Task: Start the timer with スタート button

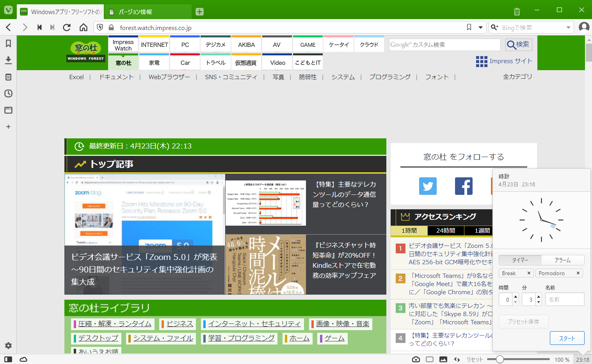Action: coord(567,338)
